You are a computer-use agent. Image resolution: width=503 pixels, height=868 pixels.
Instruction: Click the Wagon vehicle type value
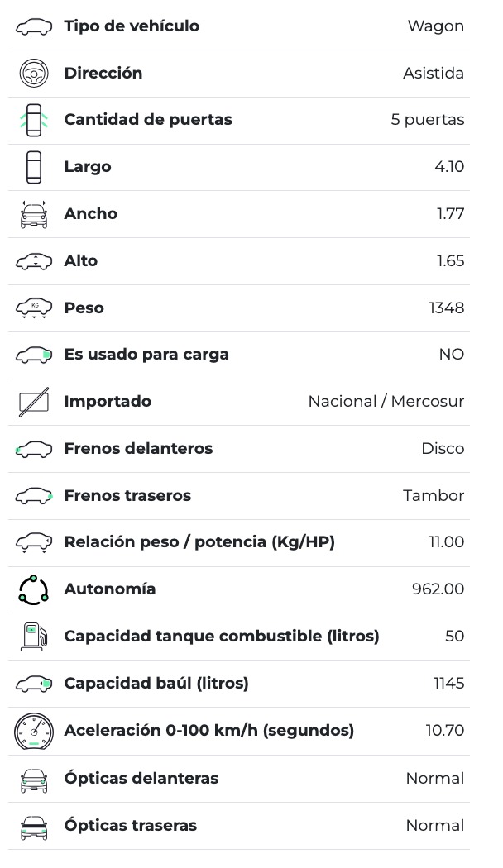click(435, 26)
